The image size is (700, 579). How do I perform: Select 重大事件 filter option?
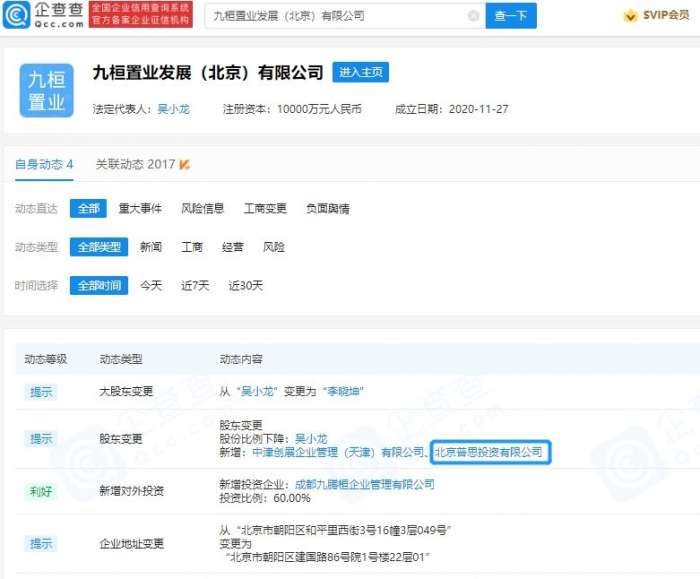point(140,209)
